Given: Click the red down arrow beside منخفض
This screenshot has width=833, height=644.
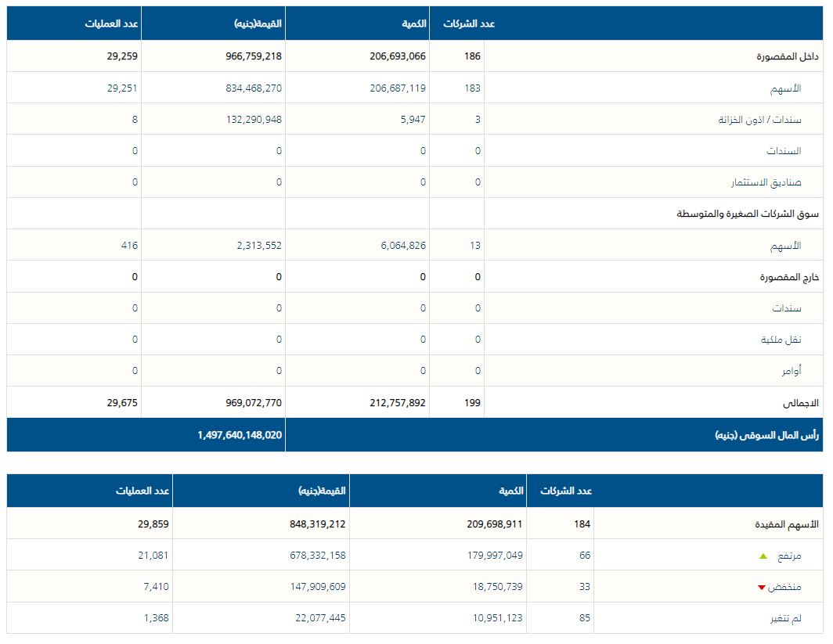Looking at the screenshot, I should point(761,588).
